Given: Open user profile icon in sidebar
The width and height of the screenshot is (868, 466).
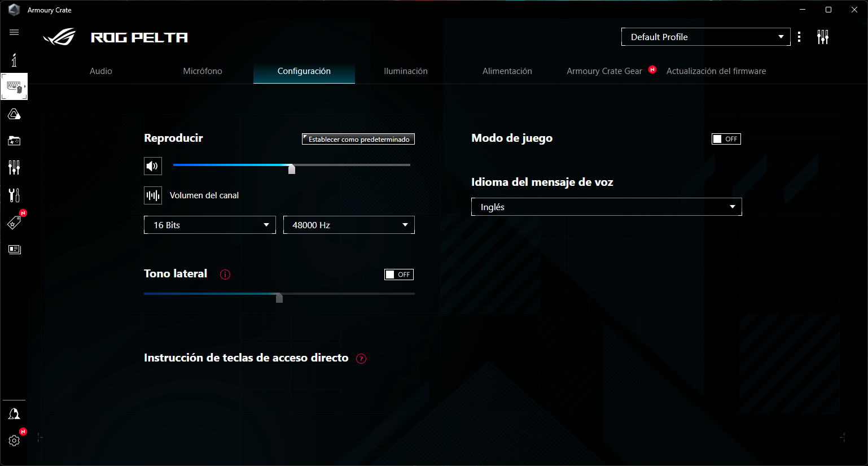Looking at the screenshot, I should [x=14, y=413].
